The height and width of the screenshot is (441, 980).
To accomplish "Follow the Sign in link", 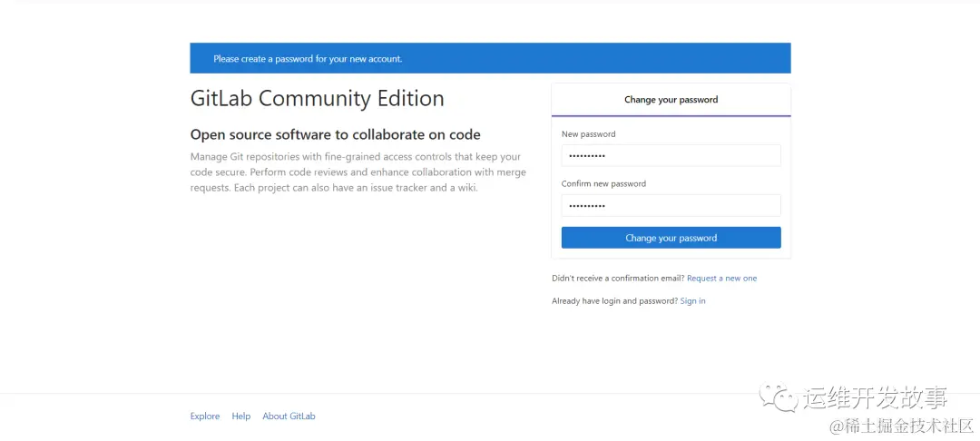I will [692, 301].
